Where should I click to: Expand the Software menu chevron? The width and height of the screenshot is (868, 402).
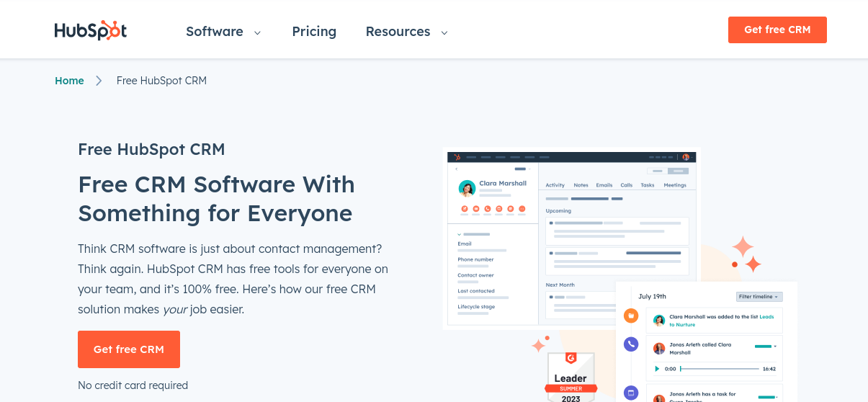(257, 32)
